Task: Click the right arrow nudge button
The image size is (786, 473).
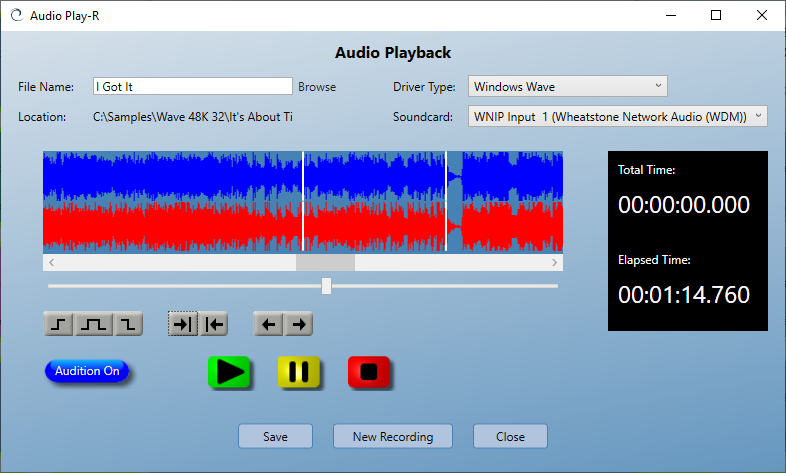Action: pos(299,324)
